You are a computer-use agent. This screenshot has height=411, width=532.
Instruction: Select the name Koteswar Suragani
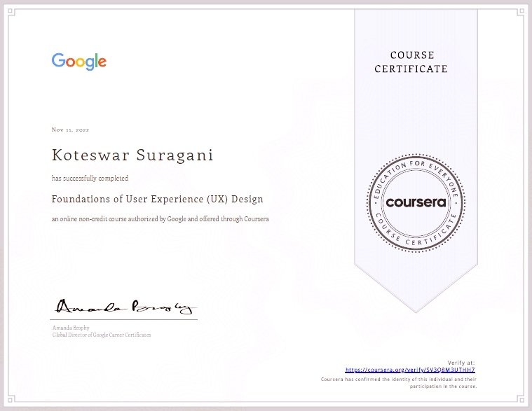click(x=132, y=155)
